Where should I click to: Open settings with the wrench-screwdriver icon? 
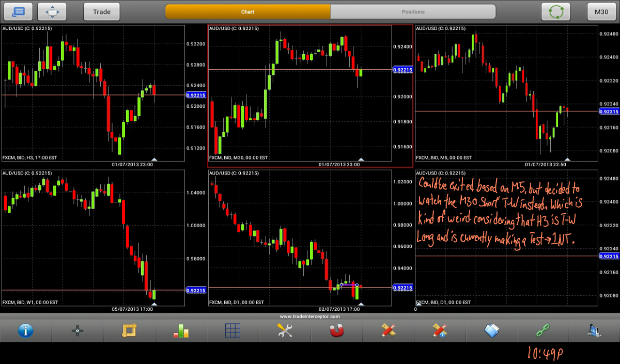pos(285,330)
